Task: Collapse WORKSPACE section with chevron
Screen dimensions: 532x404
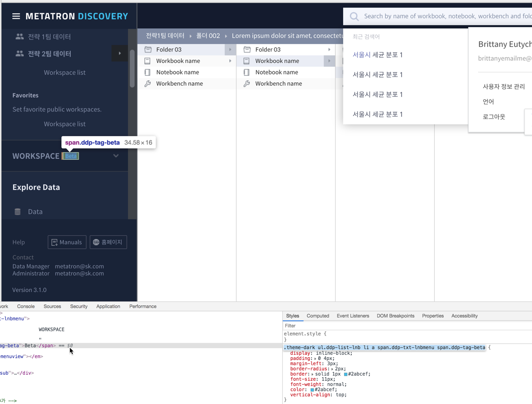Action: tap(116, 156)
